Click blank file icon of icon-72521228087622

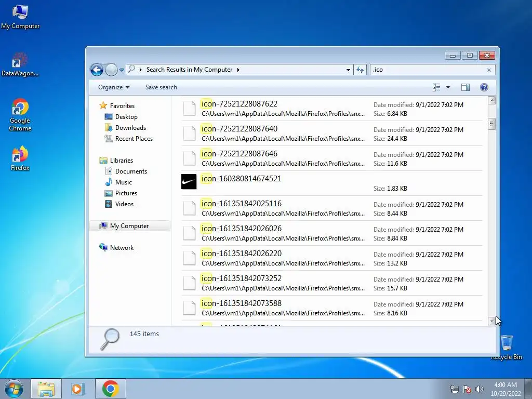(189, 109)
